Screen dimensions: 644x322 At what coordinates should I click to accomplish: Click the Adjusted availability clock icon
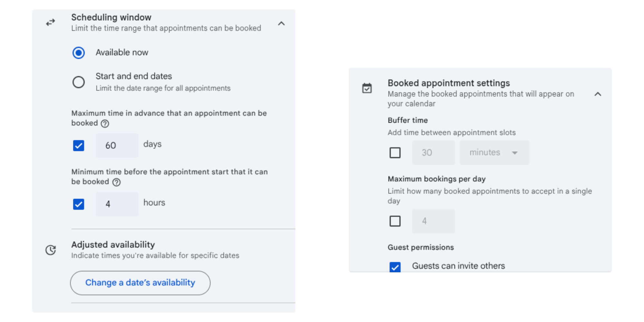point(50,250)
